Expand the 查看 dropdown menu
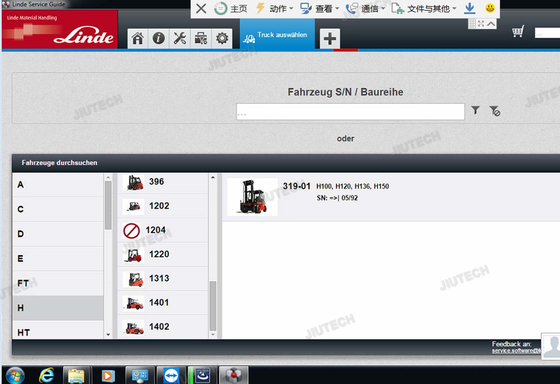Image resolution: width=560 pixels, height=384 pixels. pyautogui.click(x=319, y=9)
